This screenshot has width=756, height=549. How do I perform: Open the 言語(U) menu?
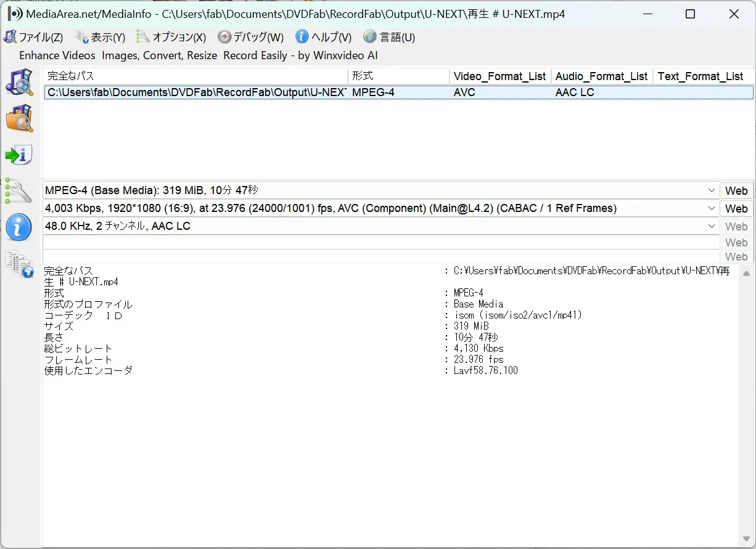click(397, 38)
